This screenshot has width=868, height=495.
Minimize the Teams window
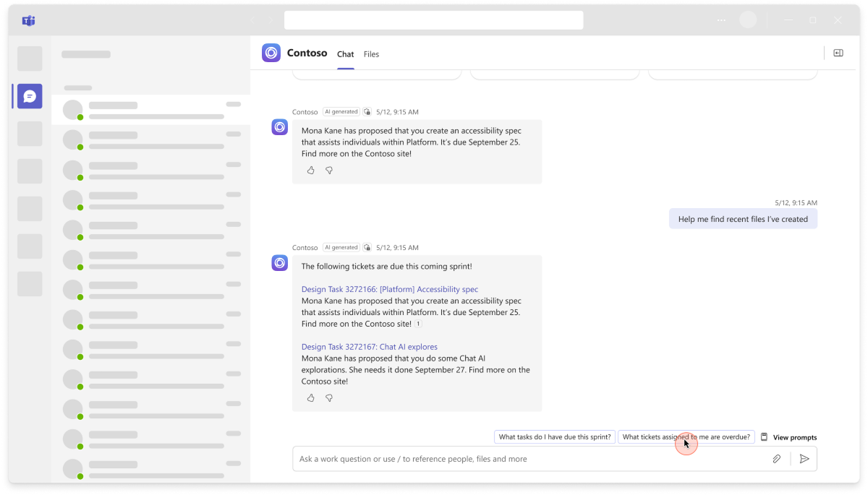click(788, 20)
